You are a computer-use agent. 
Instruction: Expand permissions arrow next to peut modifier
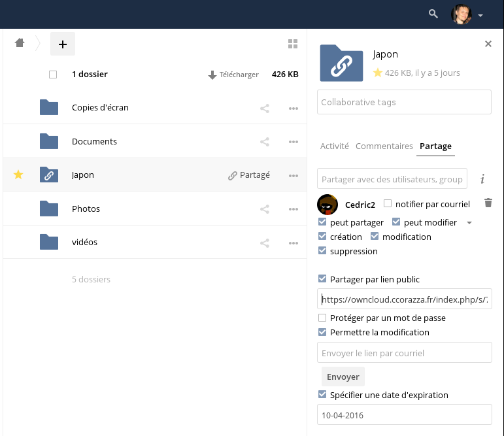[469, 223]
